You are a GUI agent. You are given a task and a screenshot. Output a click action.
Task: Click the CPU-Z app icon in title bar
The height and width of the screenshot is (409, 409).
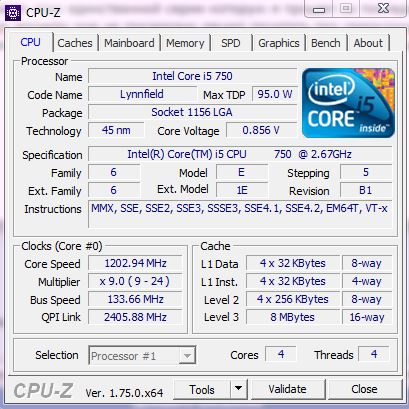point(13,13)
